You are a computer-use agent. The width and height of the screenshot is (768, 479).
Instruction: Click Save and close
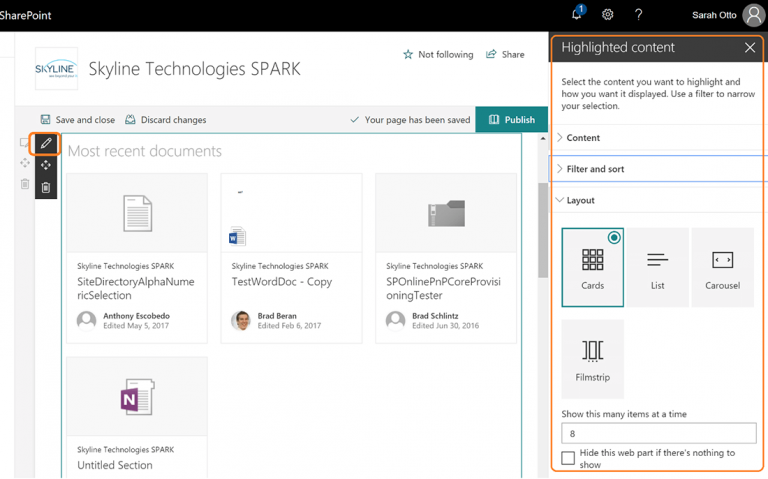(77, 120)
